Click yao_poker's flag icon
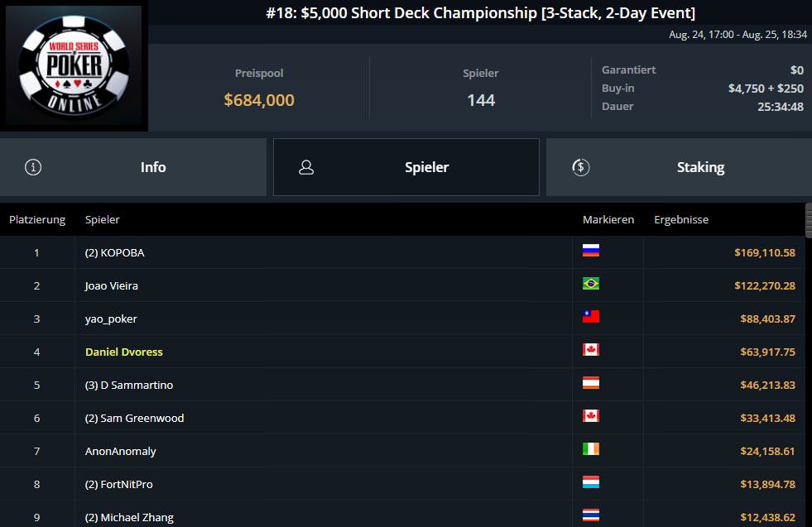This screenshot has width=812, height=527. (591, 317)
